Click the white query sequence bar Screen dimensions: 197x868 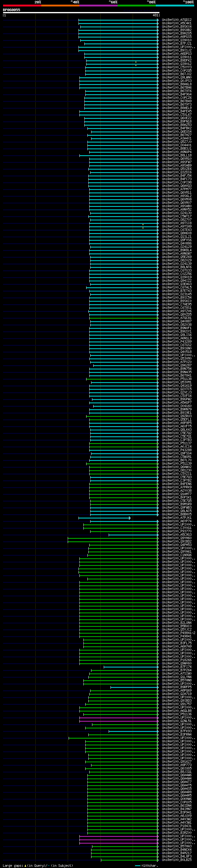[81, 12]
